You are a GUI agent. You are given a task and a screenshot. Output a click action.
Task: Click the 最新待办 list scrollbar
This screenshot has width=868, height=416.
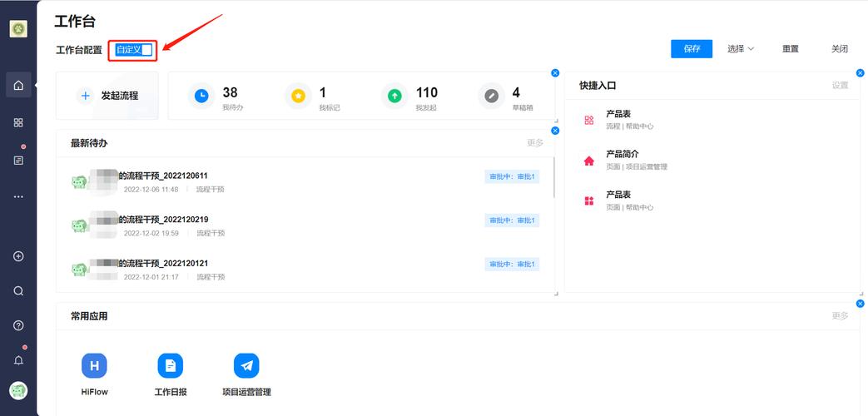tap(554, 177)
